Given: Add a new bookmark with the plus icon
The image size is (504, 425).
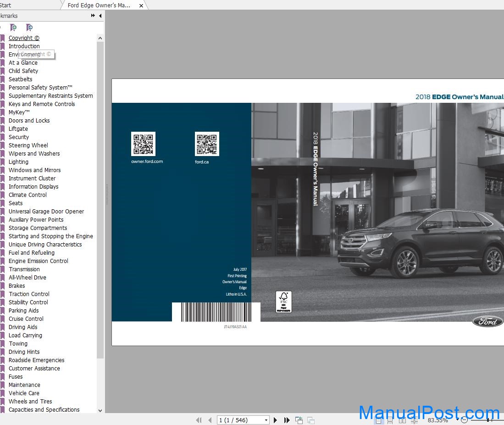Looking at the screenshot, I should 13,28.
